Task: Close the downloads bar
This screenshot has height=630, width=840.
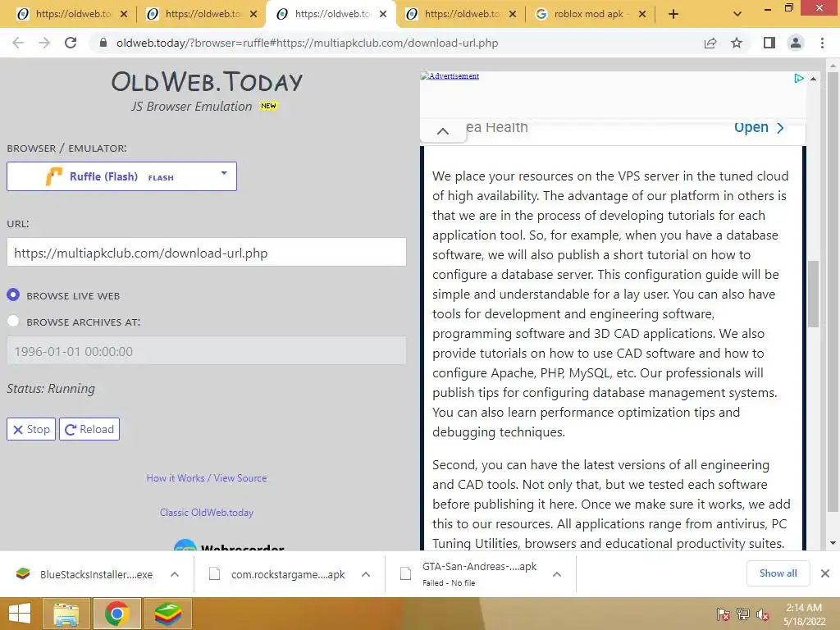Action: tap(825, 573)
